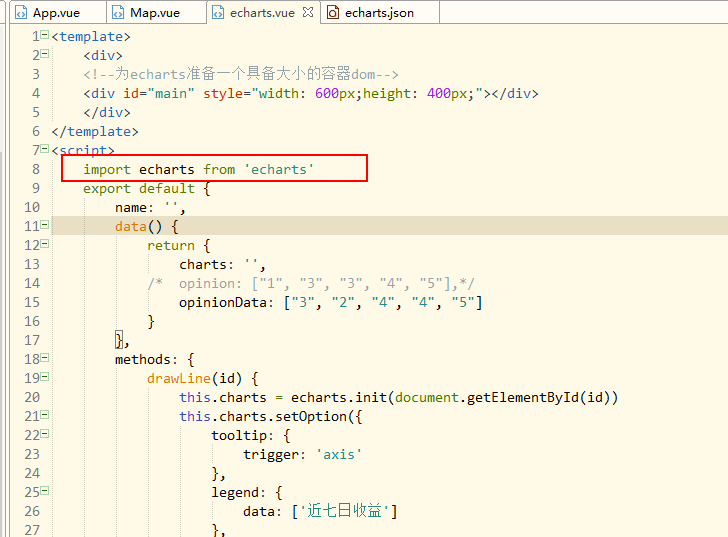Viewport: 728px width, 537px height.
Task: Click the App.vue file icon
Action: (21, 13)
